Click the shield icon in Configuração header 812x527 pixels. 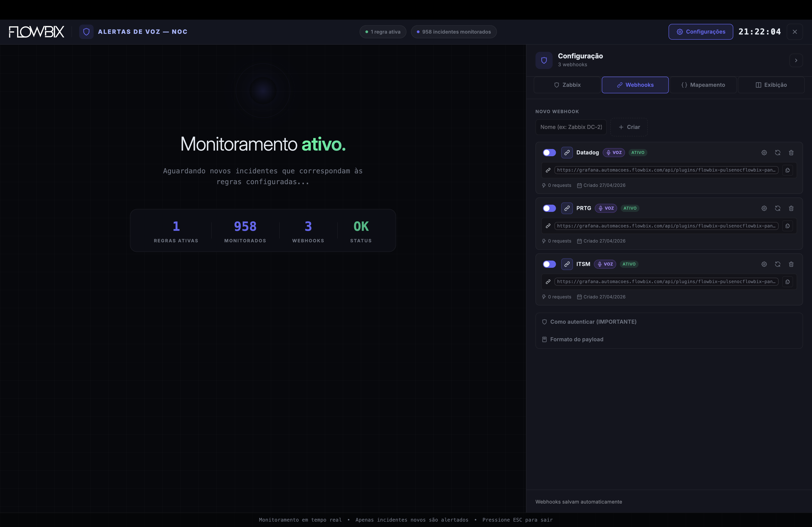click(544, 60)
